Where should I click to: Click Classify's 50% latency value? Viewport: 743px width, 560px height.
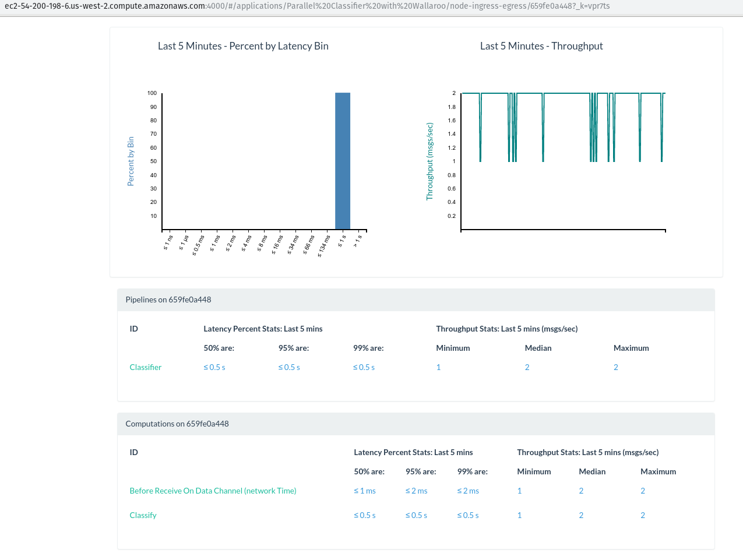tap(365, 515)
